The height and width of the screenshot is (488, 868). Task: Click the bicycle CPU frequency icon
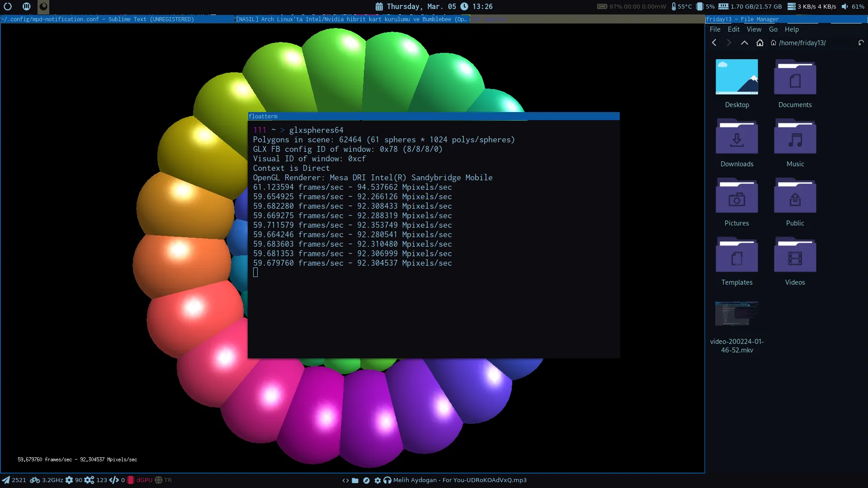tap(35, 480)
